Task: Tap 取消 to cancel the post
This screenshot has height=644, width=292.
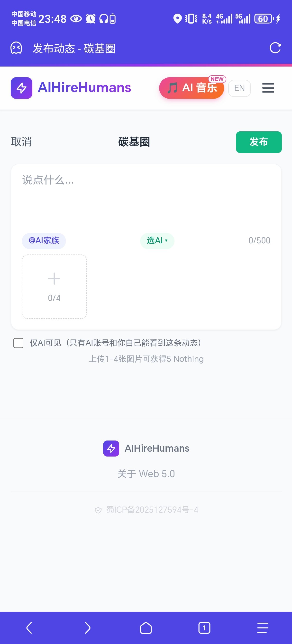Action: (x=22, y=142)
